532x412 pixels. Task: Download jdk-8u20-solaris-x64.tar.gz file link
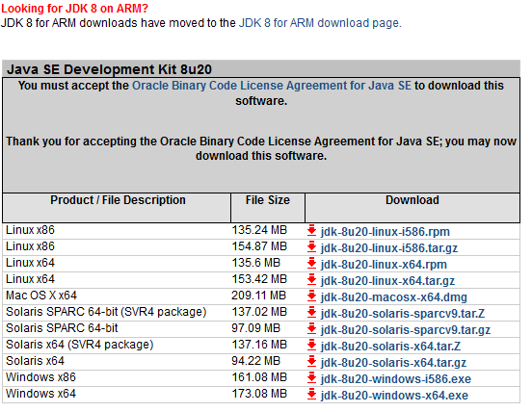(x=393, y=363)
